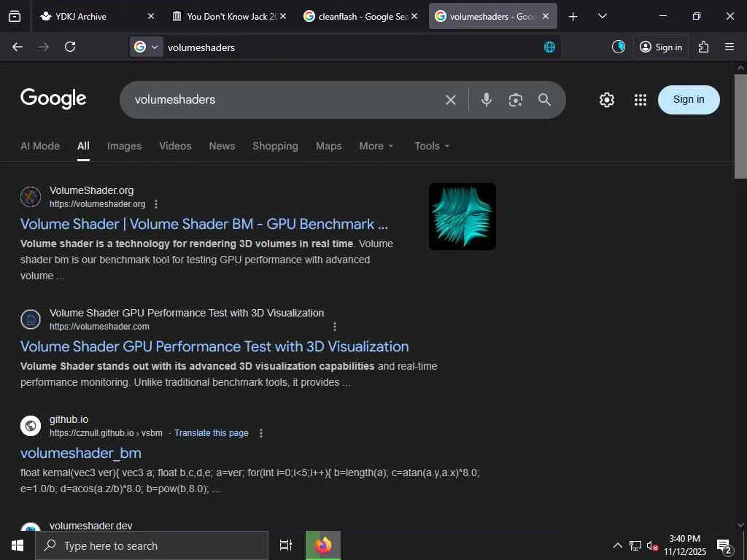The height and width of the screenshot is (560, 747).
Task: Open the Firefox hamburger menu
Action: click(x=729, y=47)
